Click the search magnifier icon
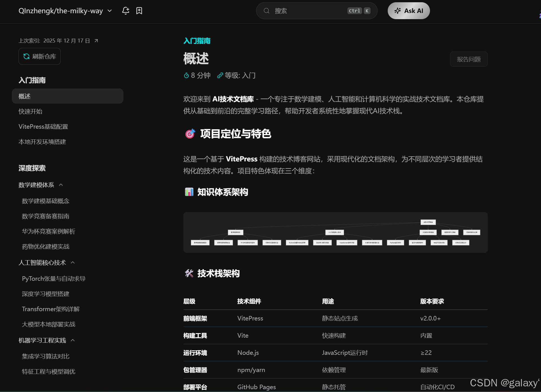 point(266,11)
